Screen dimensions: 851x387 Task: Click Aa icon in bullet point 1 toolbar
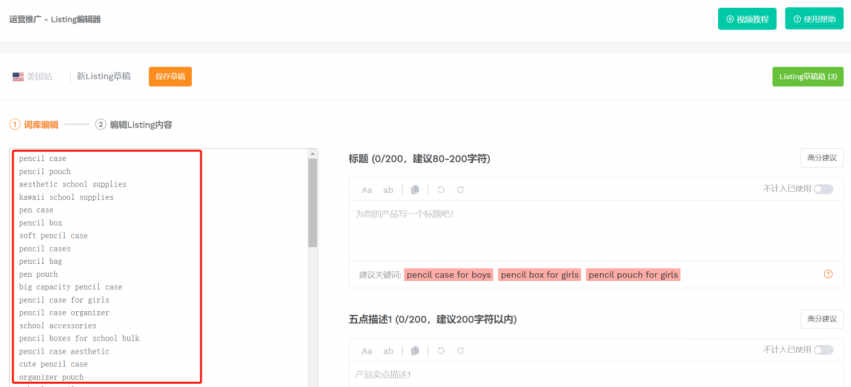pos(367,351)
